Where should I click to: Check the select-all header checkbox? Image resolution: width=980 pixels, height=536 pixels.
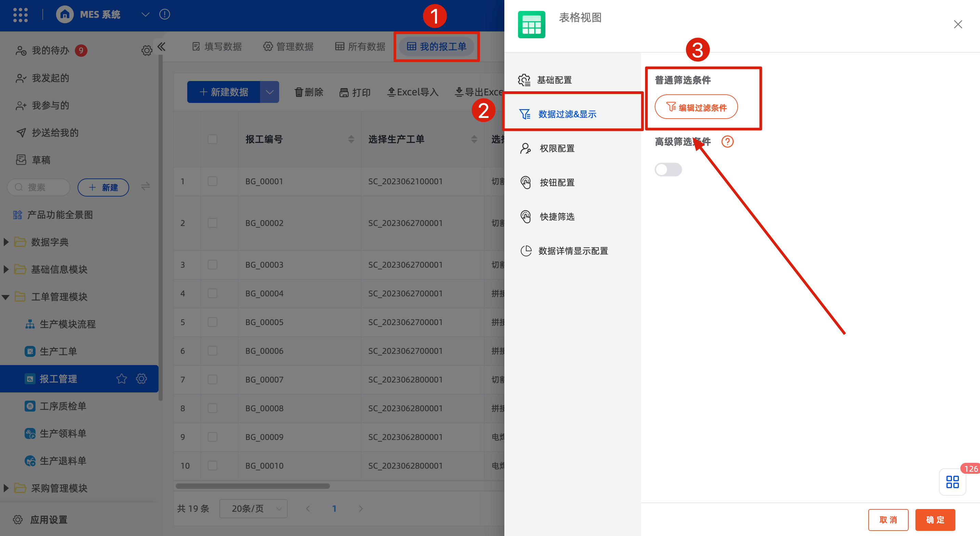(x=212, y=139)
